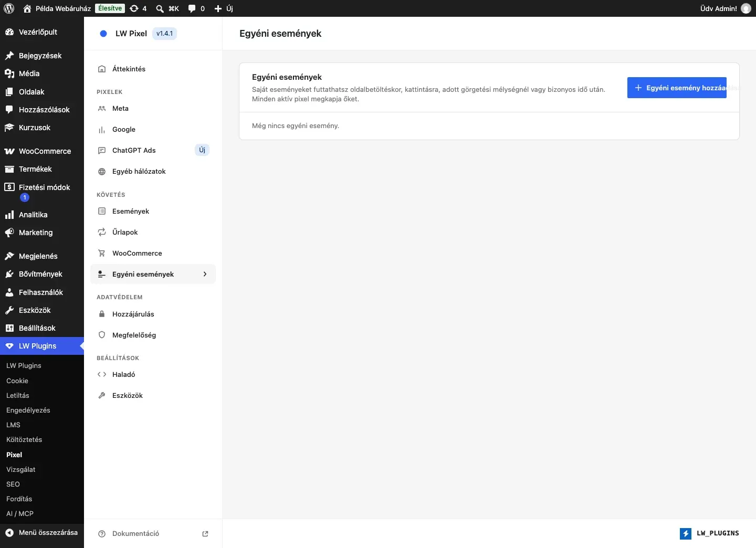This screenshot has width=756, height=548.
Task: Open Fizetési módok with badge 1
Action: point(42,192)
